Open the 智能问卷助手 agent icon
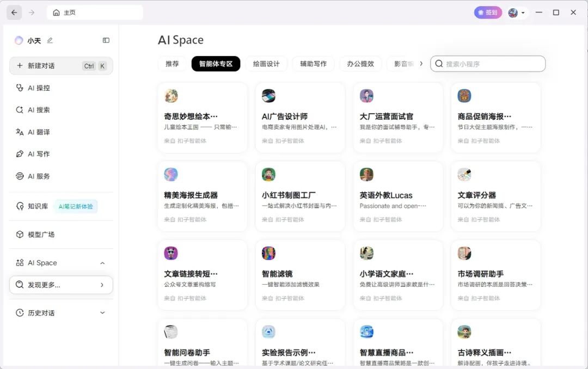Screen dimensions: 588x369 click(171, 332)
